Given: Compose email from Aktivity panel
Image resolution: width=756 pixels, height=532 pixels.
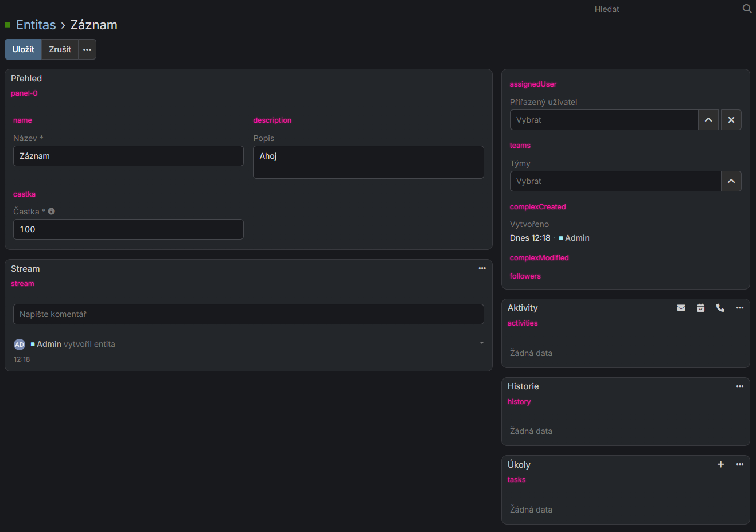Looking at the screenshot, I should (681, 308).
